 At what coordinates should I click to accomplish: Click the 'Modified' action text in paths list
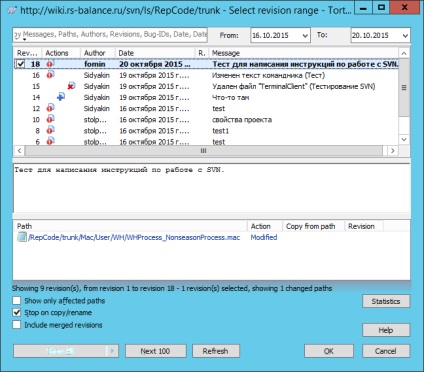coord(264,237)
